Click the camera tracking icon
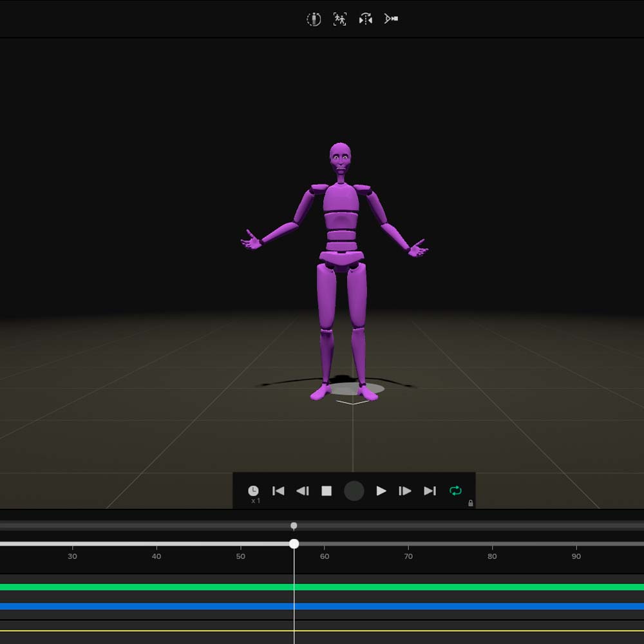Screen dimensions: 644x644 click(391, 19)
